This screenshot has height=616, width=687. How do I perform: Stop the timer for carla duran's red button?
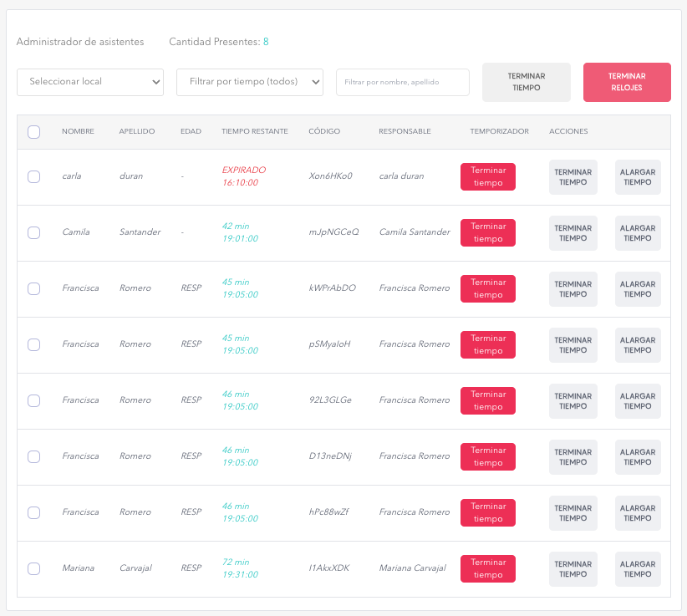pos(487,176)
